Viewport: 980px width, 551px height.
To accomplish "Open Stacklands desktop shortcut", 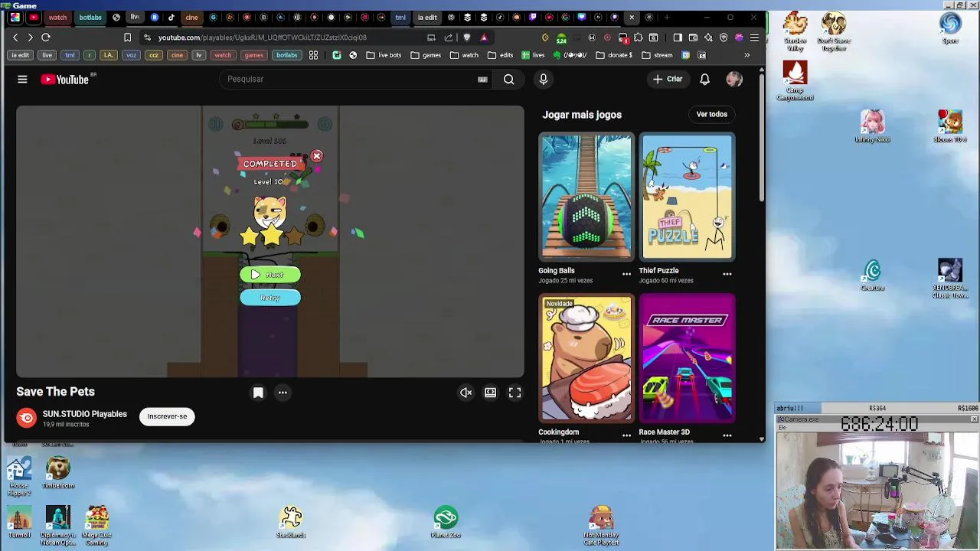I will click(291, 523).
